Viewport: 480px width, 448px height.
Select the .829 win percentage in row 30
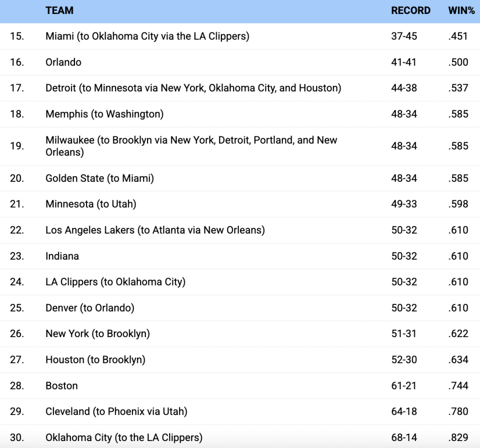(458, 438)
